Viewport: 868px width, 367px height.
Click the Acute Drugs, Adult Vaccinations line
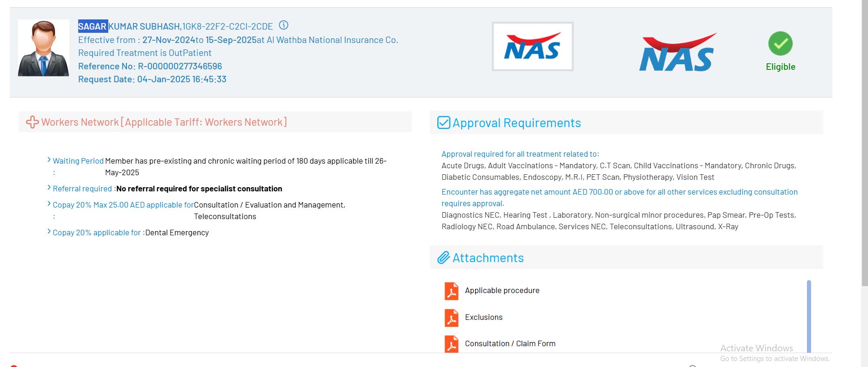tap(619, 165)
